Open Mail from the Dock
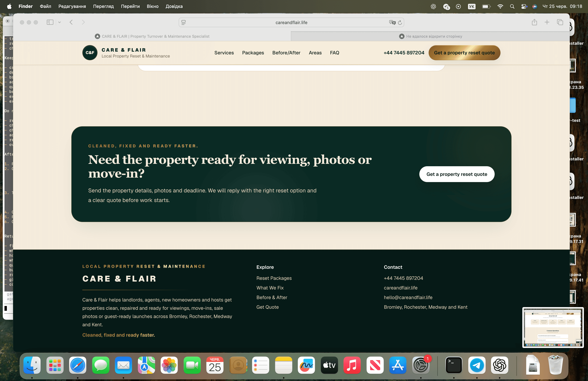 (123, 365)
